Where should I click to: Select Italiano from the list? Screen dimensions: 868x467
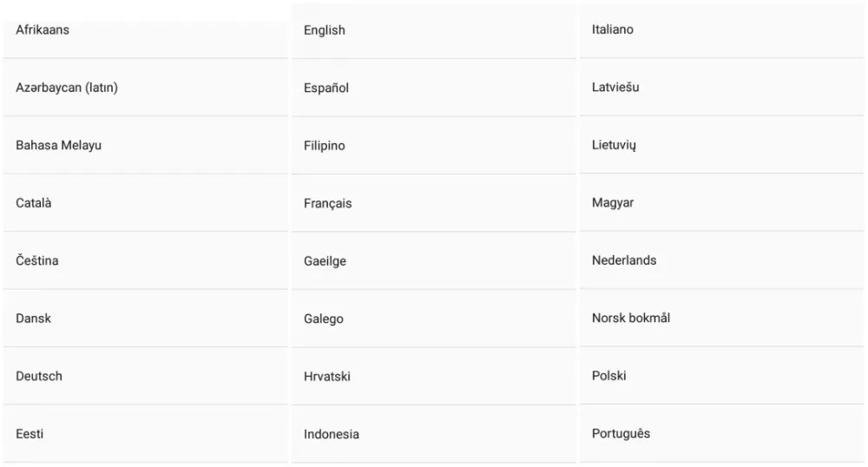point(613,30)
